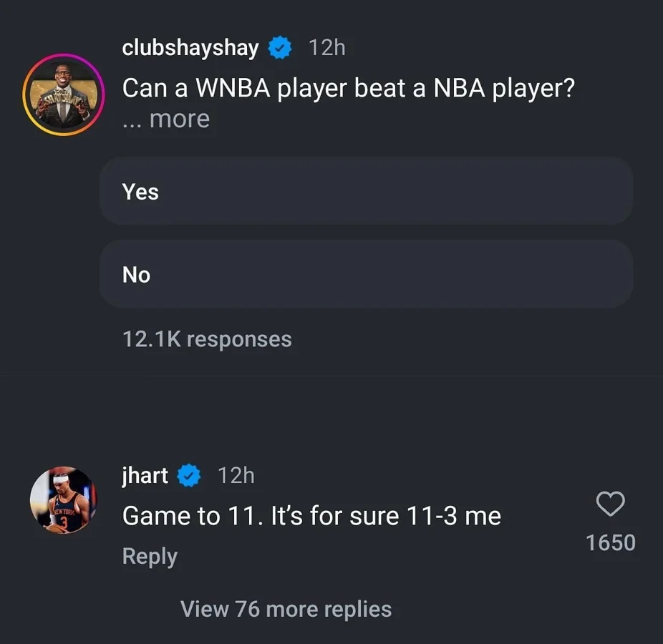
Task: Open the jhart username link
Action: click(x=145, y=475)
